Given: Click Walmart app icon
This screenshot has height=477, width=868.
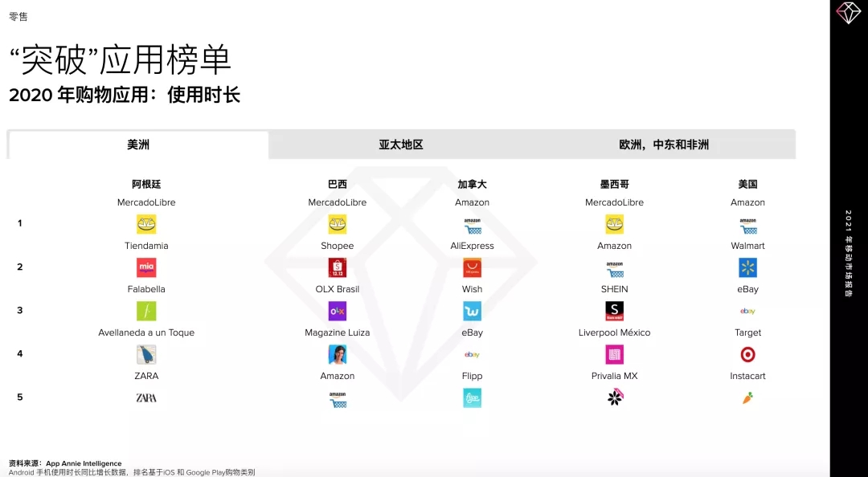Looking at the screenshot, I should click(x=748, y=268).
